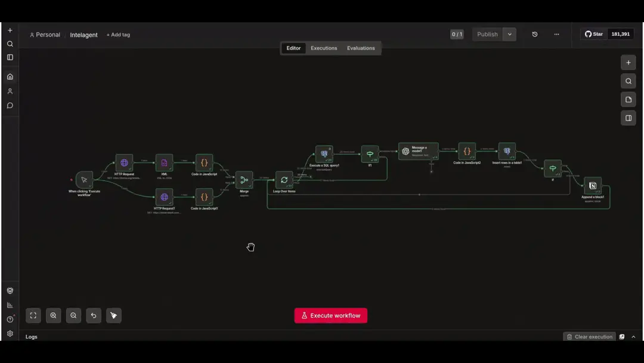This screenshot has width=644, height=363.
Task: Open the Code in JavaScript node
Action: tap(204, 163)
